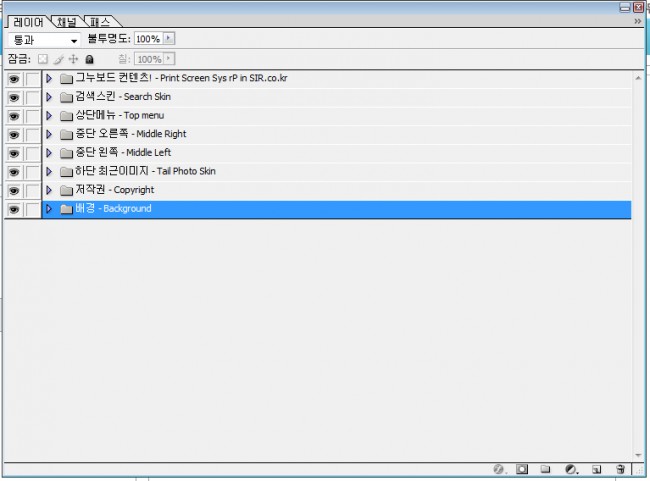This screenshot has width=650, height=481.
Task: Lock position move icon
Action: point(73,59)
